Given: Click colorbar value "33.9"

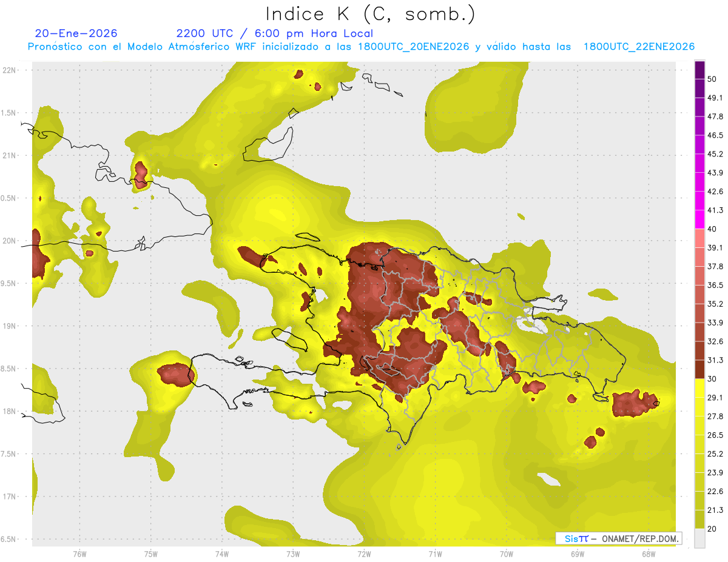Looking at the screenshot, I should tap(715, 323).
